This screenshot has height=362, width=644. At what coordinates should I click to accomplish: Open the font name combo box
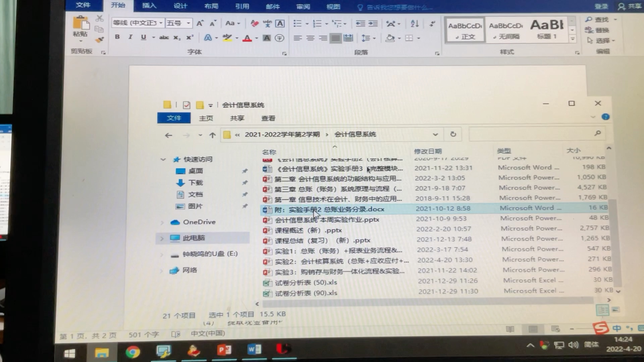coord(138,23)
